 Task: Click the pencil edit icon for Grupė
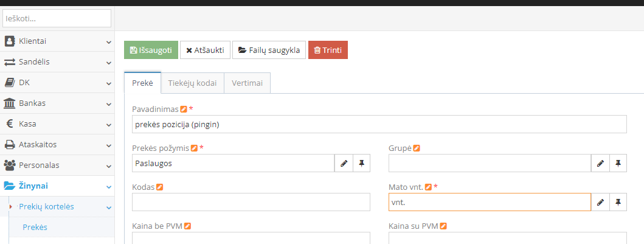(x=600, y=164)
